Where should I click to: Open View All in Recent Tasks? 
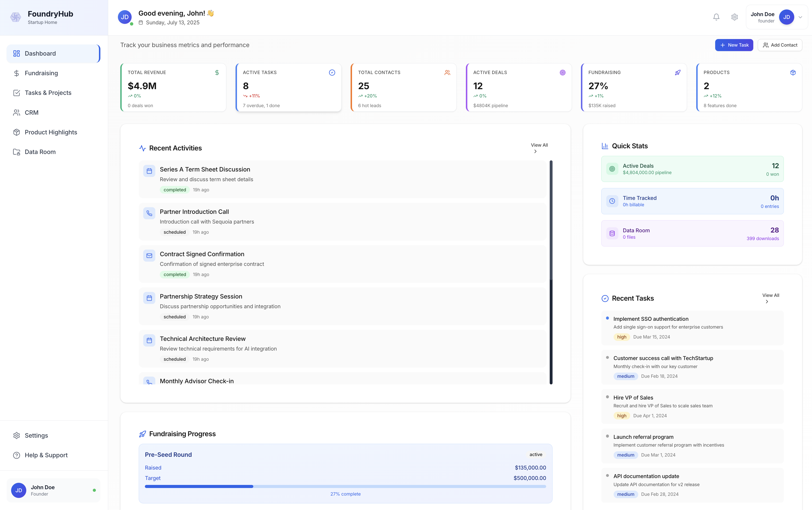pyautogui.click(x=771, y=298)
